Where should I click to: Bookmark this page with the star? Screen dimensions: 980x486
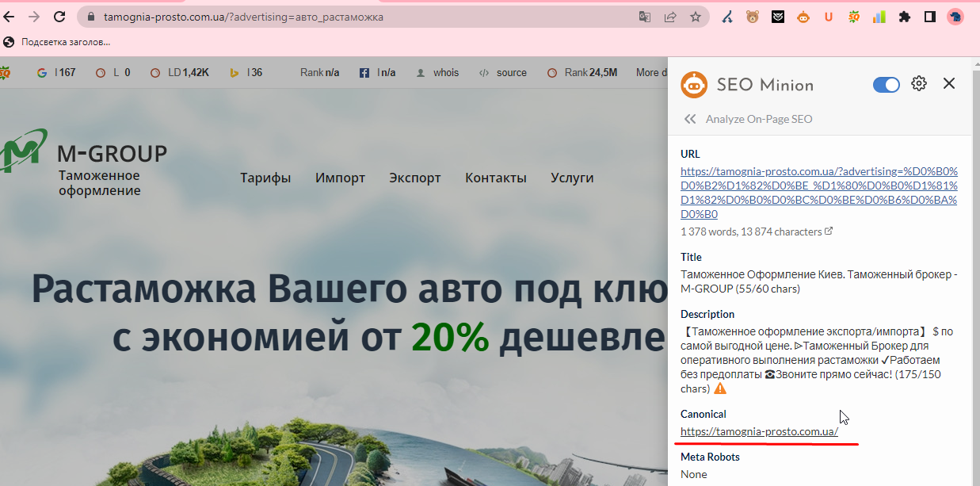tap(695, 17)
